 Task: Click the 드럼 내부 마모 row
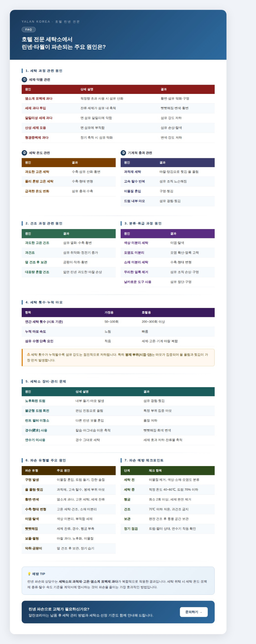coord(167,201)
